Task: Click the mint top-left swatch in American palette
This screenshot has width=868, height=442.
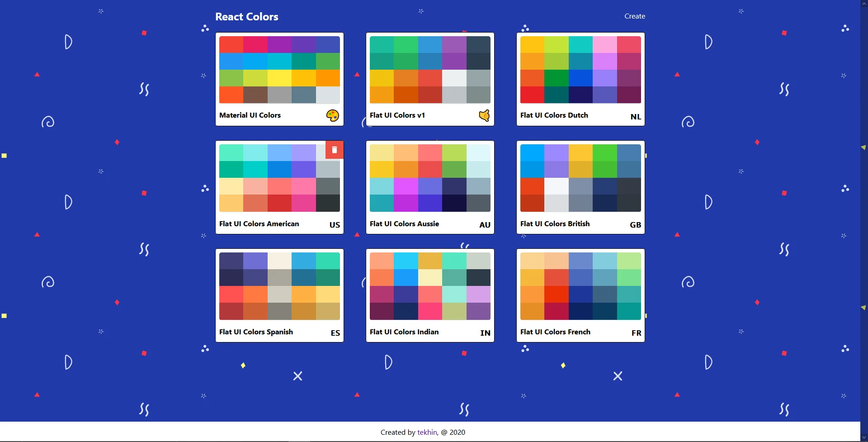Action: [x=231, y=153]
